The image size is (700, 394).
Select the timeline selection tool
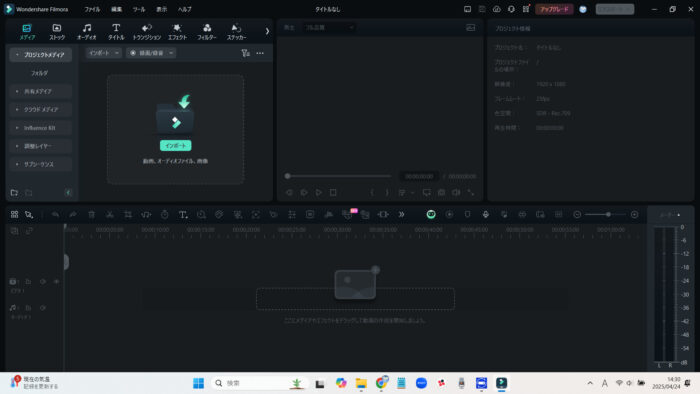29,215
